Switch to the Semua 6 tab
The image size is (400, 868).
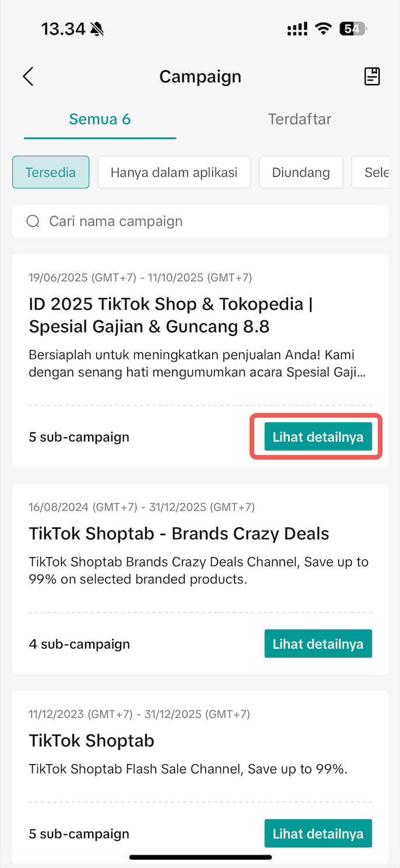(100, 120)
